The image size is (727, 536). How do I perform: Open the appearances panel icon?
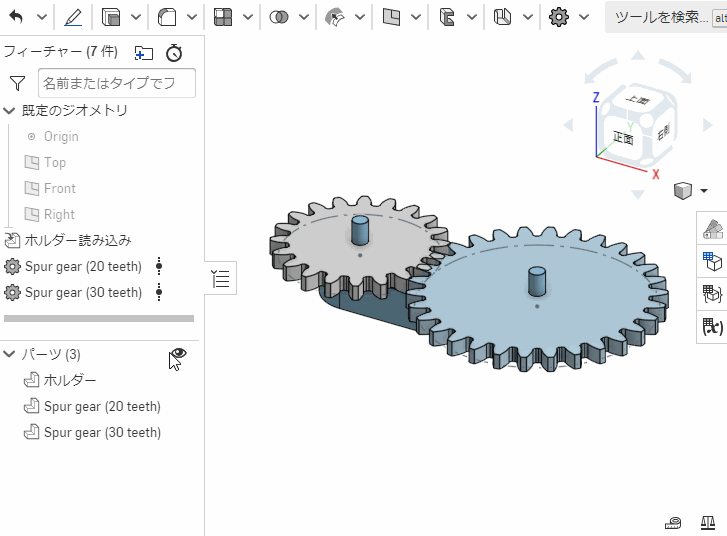tap(712, 230)
